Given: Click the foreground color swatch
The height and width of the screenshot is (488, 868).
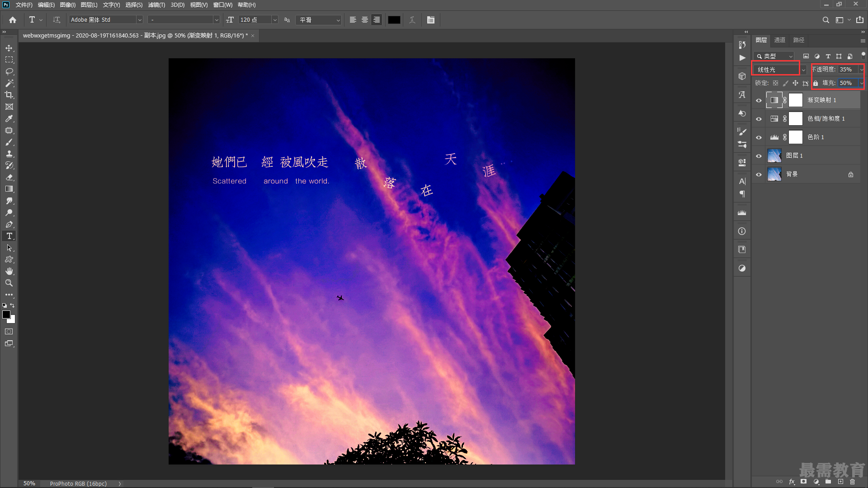Looking at the screenshot, I should 6,314.
